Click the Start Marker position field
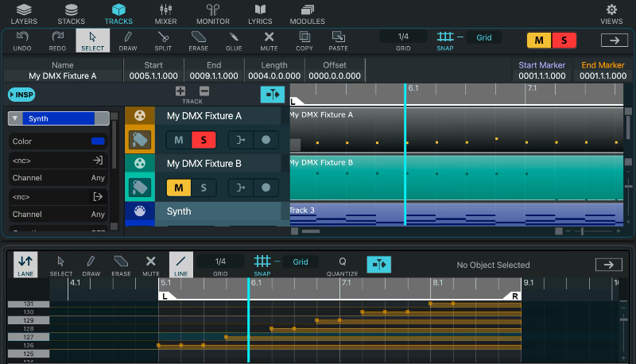 [542, 76]
